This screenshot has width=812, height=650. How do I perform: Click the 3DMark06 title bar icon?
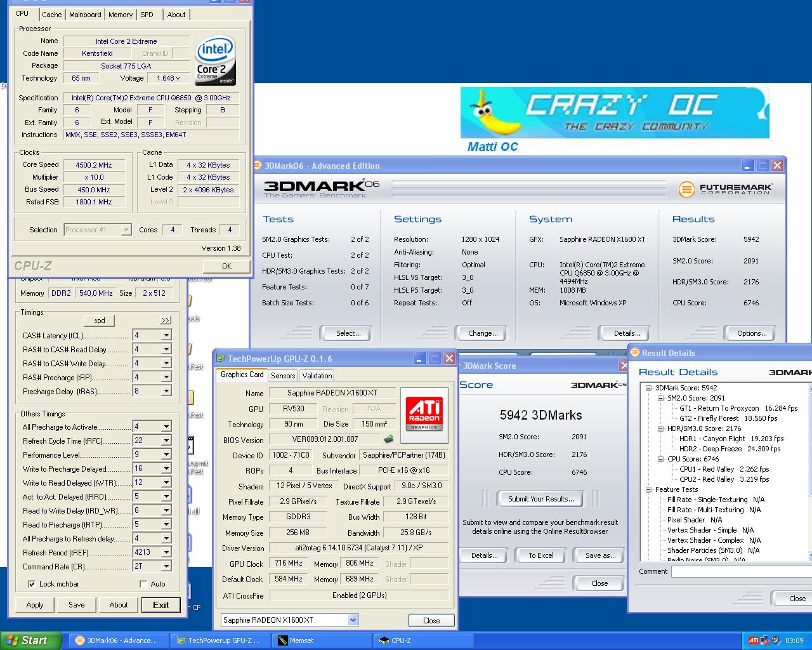pos(258,166)
